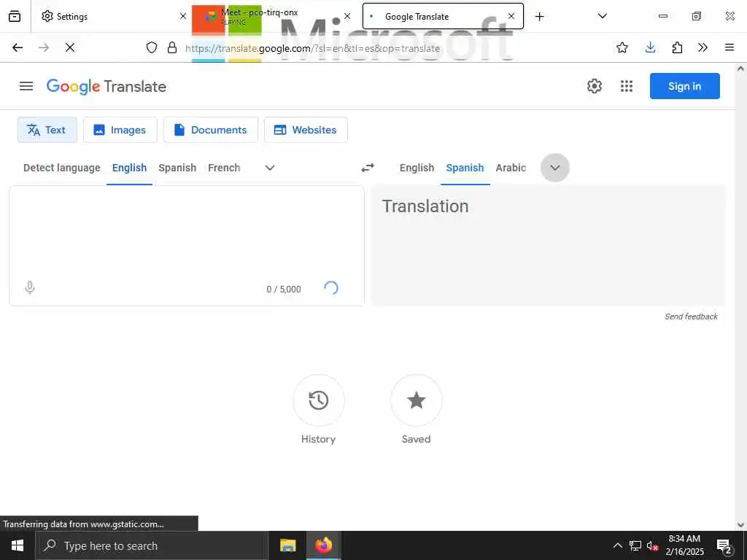Show hidden system tray icons
This screenshot has height=560, width=747.
pyautogui.click(x=617, y=545)
